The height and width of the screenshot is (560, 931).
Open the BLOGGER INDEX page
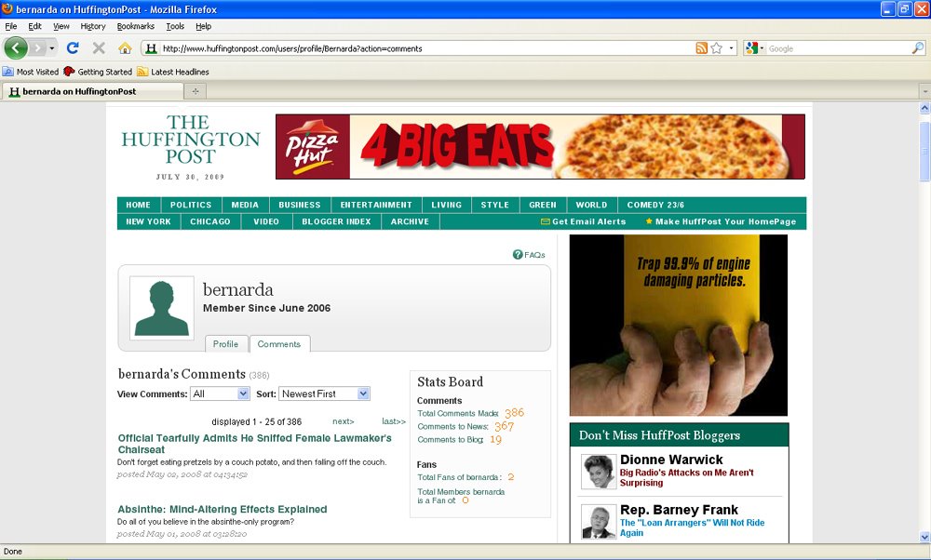[x=336, y=221]
